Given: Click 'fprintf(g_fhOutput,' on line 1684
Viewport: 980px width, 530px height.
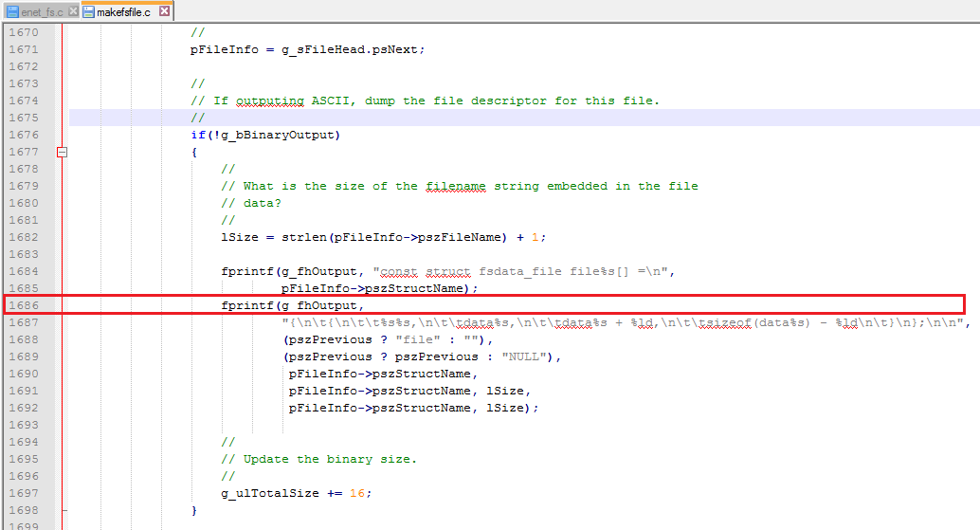Looking at the screenshot, I should click(x=293, y=271).
